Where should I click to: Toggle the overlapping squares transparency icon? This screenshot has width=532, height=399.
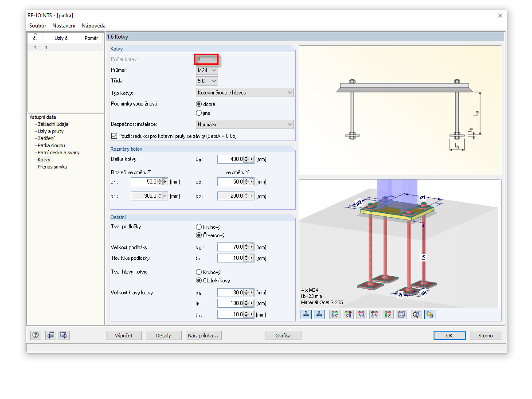430,314
